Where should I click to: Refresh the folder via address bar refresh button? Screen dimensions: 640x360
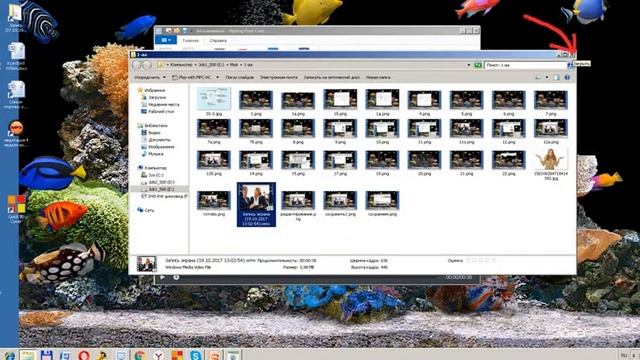(x=478, y=65)
